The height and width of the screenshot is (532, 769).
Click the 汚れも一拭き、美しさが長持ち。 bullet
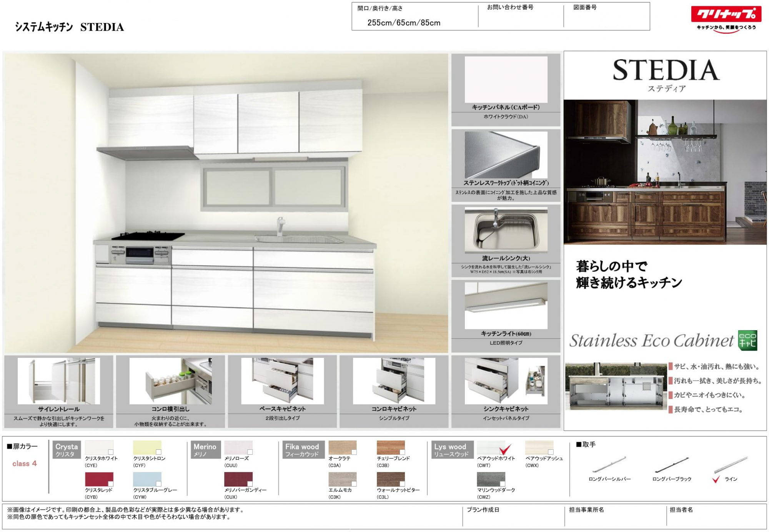pyautogui.click(x=716, y=381)
